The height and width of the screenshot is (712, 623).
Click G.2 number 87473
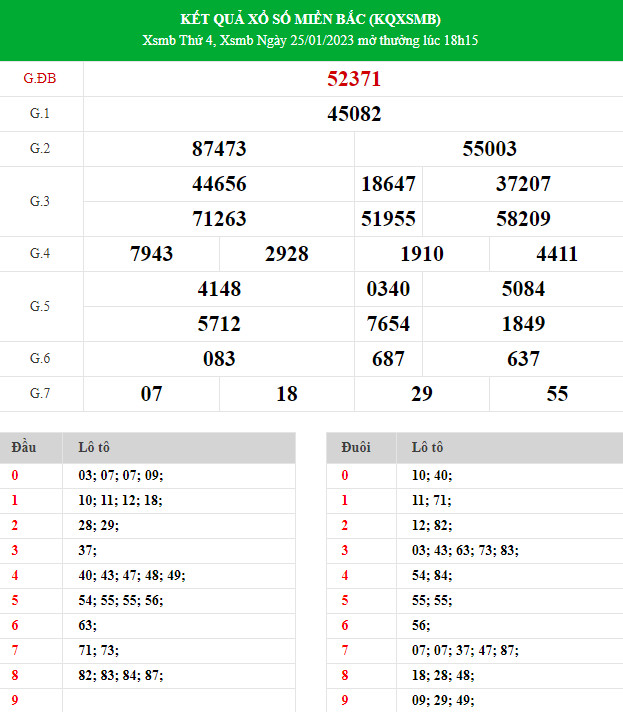219,148
